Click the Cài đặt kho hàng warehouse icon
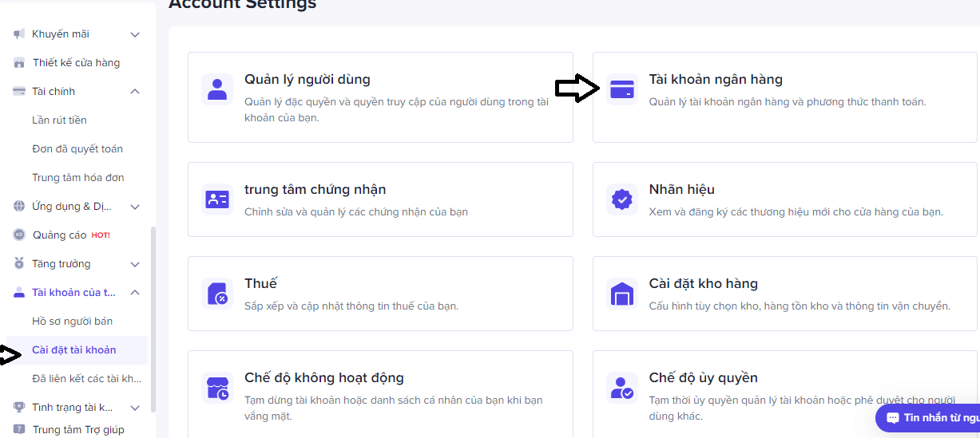The height and width of the screenshot is (438, 980). click(x=622, y=294)
